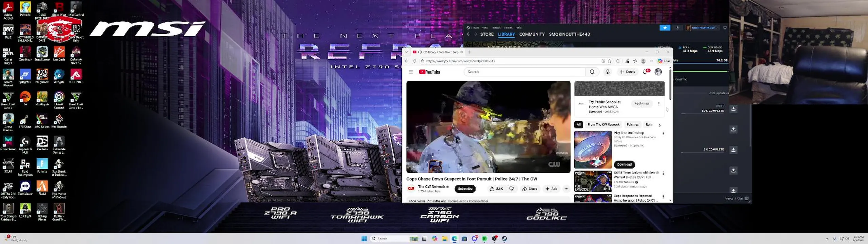
Task: Open SMOKINOUTTHE448 profile tab in Steam
Action: [569, 34]
